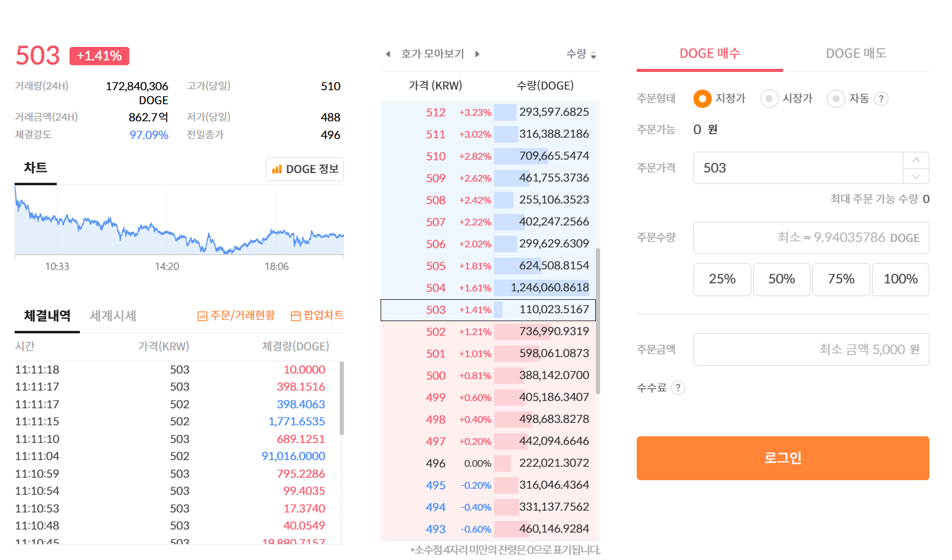Image resolution: width=952 pixels, height=560 pixels.
Task: Select the 시장가 order type
Action: click(x=768, y=98)
